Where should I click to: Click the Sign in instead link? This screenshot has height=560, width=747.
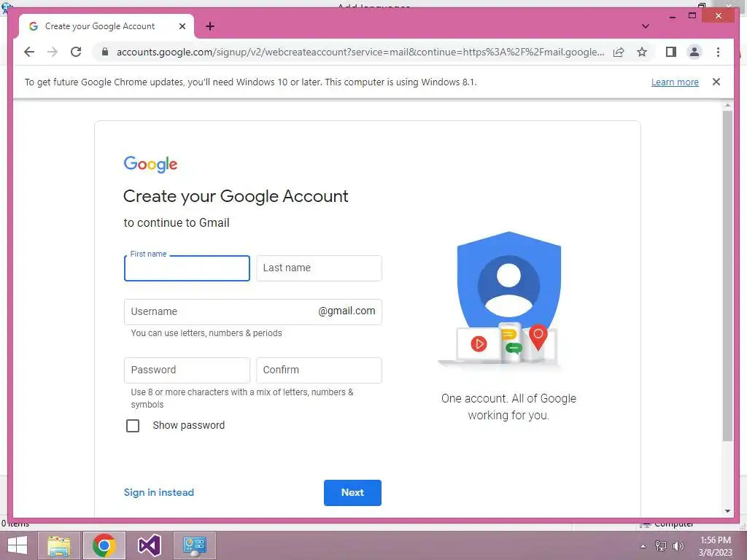(x=158, y=492)
